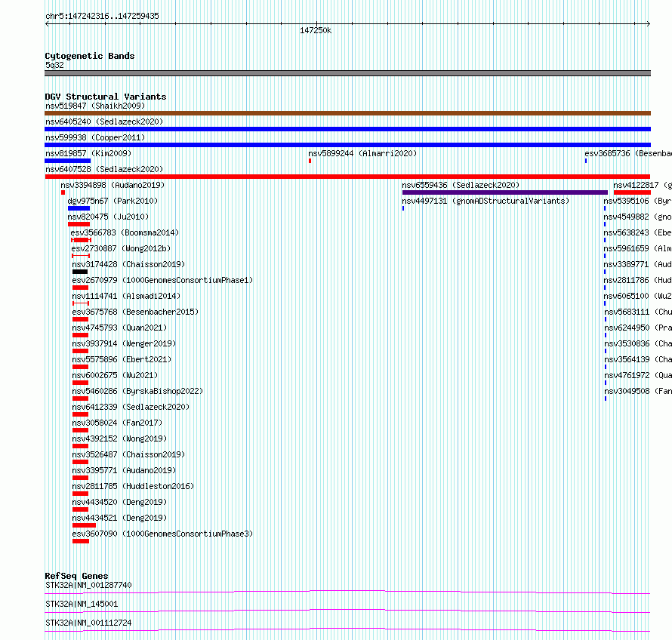Click STK32A|NM_001287740 transcript label
This screenshot has height=640, width=672.
pyautogui.click(x=88, y=585)
